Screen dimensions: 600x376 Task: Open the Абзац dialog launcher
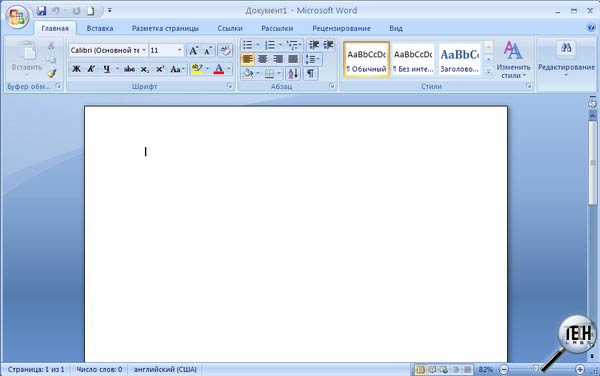click(331, 86)
